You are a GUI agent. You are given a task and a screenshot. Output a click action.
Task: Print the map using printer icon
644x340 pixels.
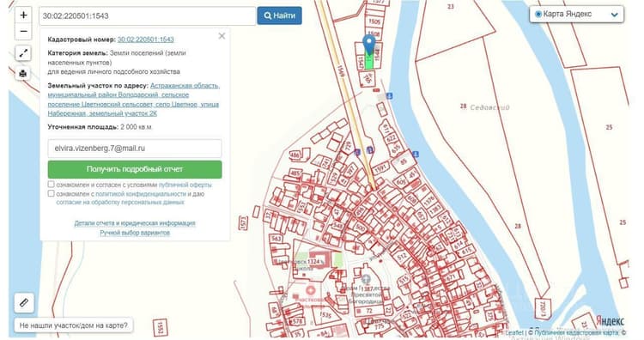pos(23,74)
